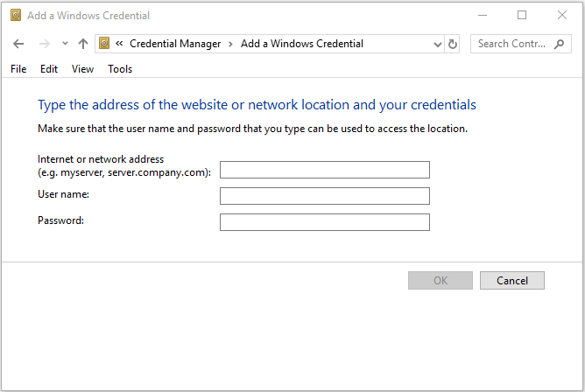Refresh the page with the refresh icon
The height and width of the screenshot is (392, 585).
tap(452, 44)
